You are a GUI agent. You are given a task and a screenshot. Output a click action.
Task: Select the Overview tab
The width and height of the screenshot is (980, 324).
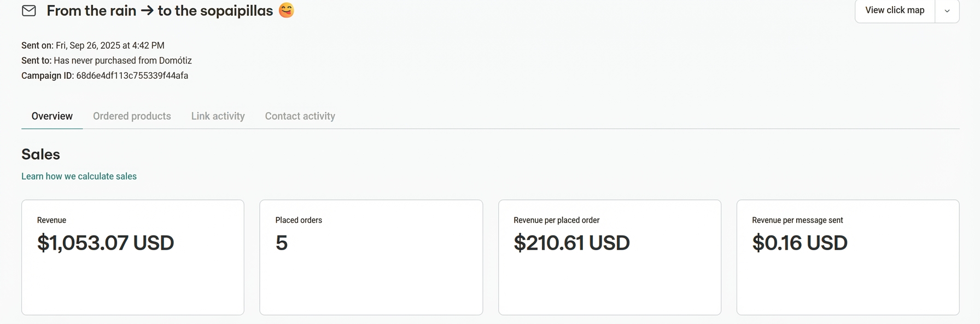52,116
